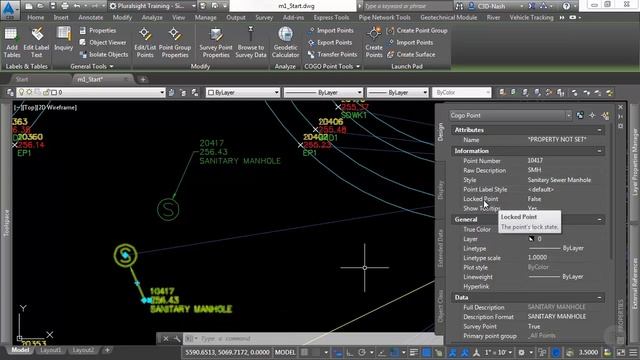Viewport: 640px width, 360px height.
Task: Click Transfer Points
Action: point(333,54)
